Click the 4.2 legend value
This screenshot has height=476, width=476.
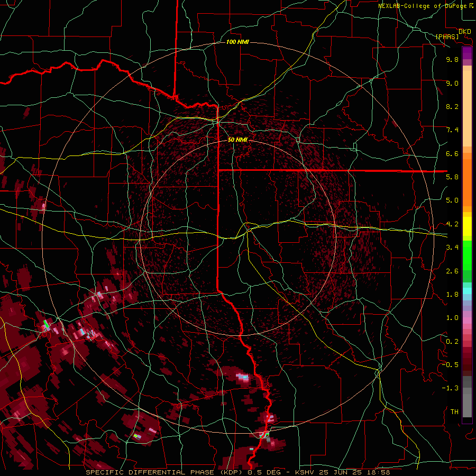[452, 224]
